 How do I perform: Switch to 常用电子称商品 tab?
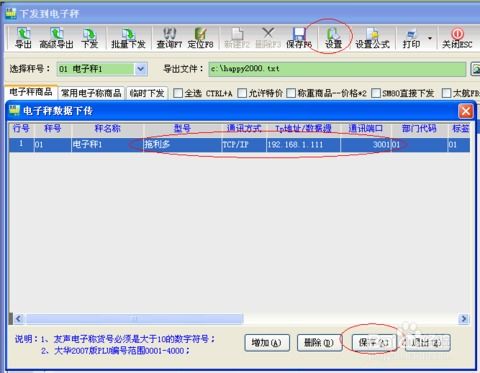pyautogui.click(x=91, y=93)
